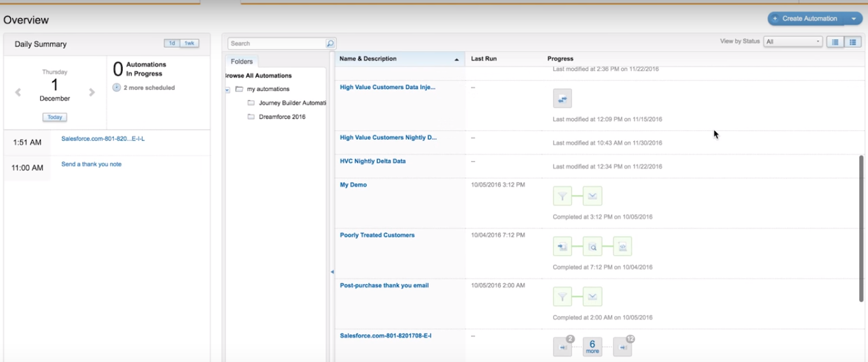This screenshot has width=868, height=362.
Task: Show the 6 more hidden steps
Action: click(x=592, y=347)
